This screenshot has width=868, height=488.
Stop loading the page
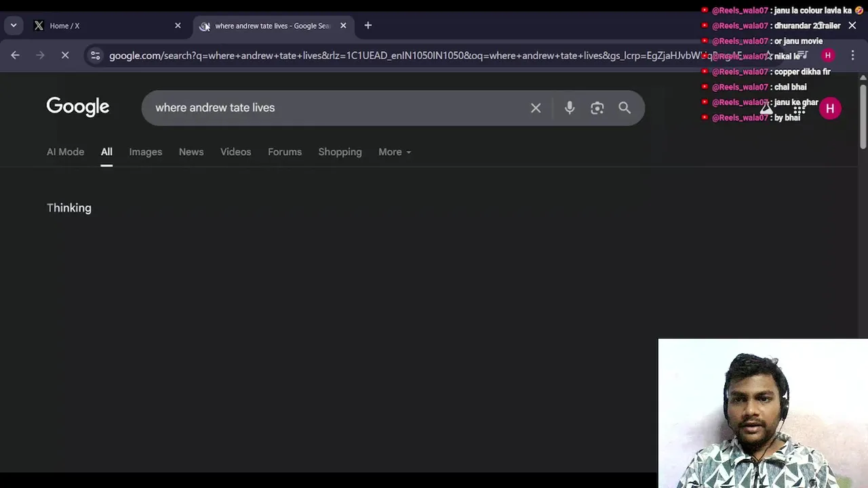click(65, 56)
